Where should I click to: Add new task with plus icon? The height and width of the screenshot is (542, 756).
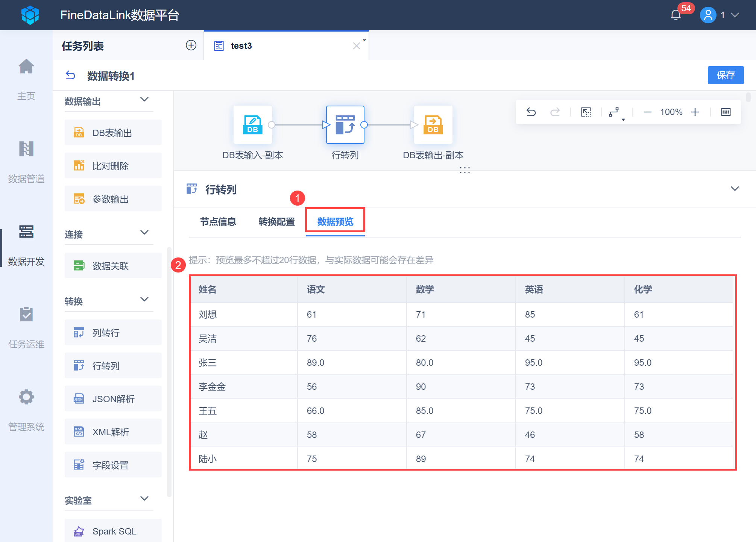(191, 45)
